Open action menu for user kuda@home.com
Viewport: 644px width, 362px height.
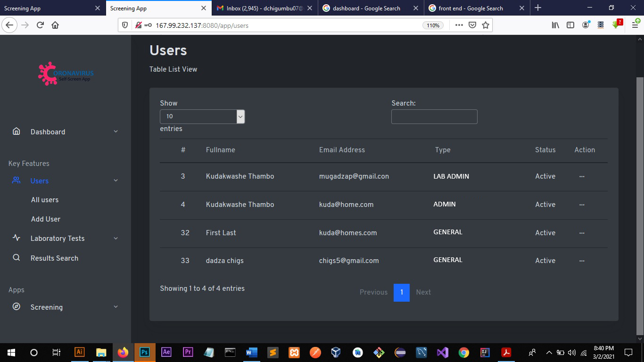point(582,205)
